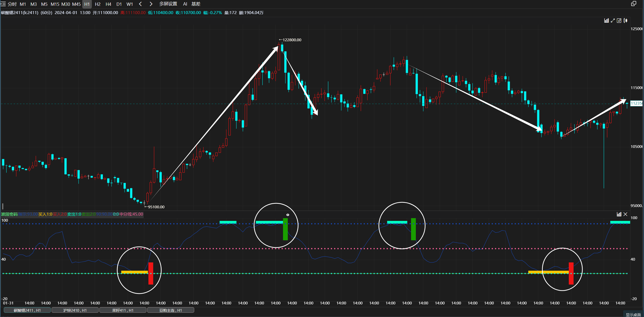The image size is (644, 317).
Task: Click the current price tag 11235 on axis
Action: point(636,103)
